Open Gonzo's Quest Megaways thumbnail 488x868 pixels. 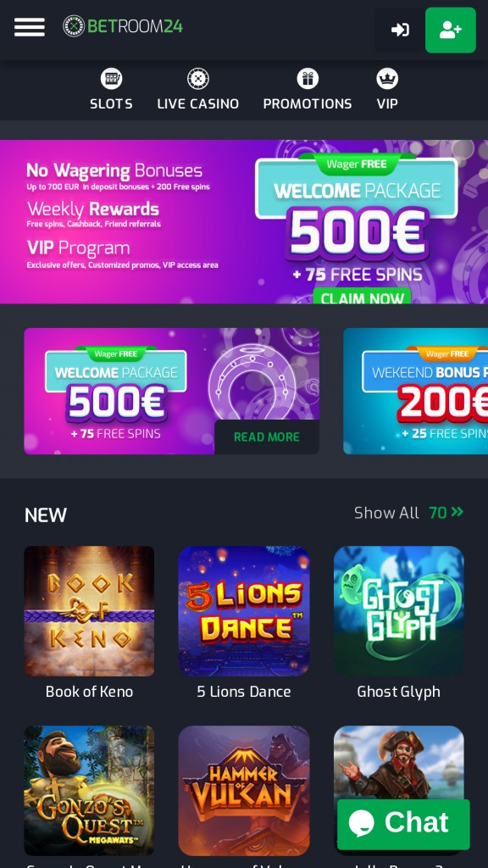tap(89, 791)
